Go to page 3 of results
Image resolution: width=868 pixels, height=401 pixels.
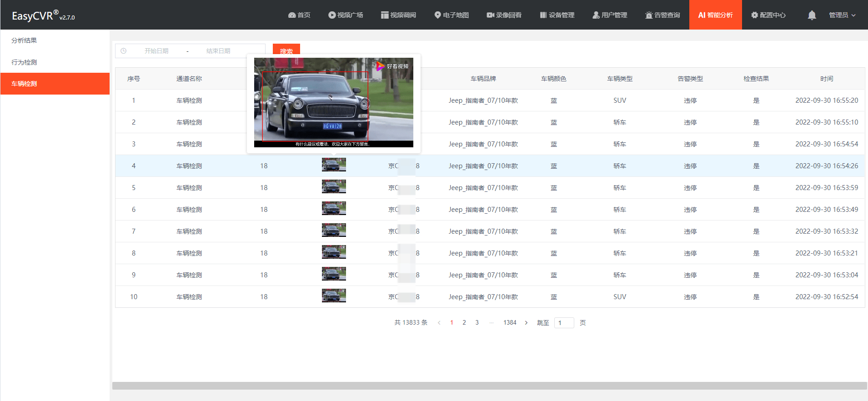(477, 322)
